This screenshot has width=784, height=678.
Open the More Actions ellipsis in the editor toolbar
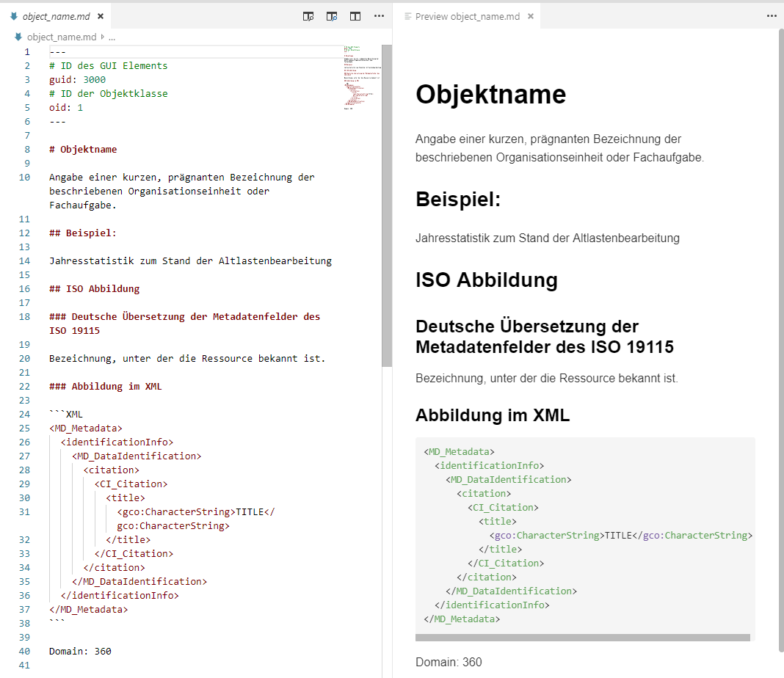tap(380, 15)
